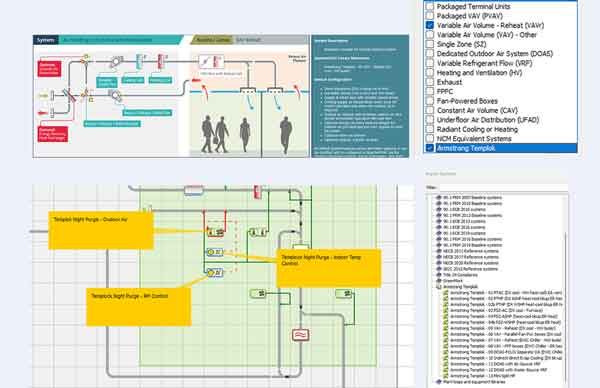
Task: Toggle the Single Zone (SZ) checkbox
Action: pyautogui.click(x=430, y=44)
